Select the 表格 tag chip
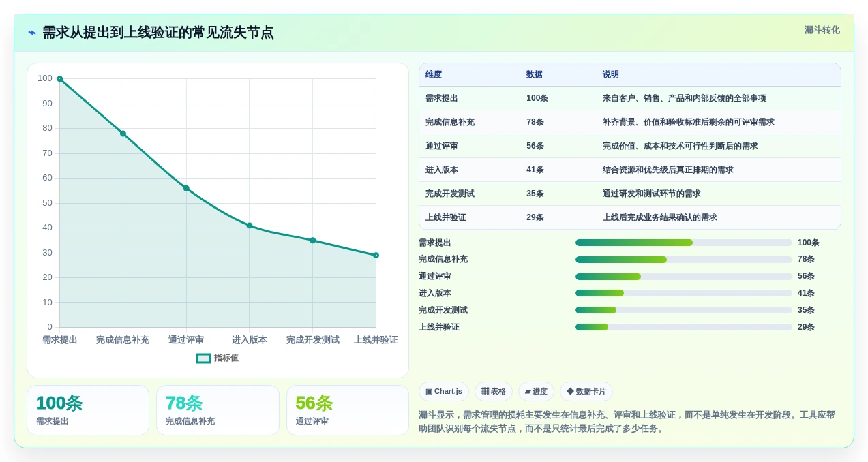The height and width of the screenshot is (462, 868). [x=494, y=392]
